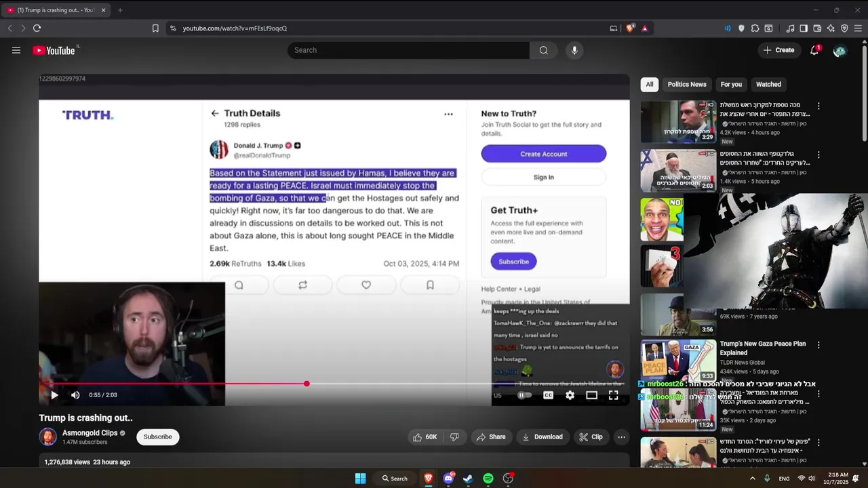Screen dimensions: 868x488
Task: Open the Brave VPN shield icon
Action: point(844,28)
